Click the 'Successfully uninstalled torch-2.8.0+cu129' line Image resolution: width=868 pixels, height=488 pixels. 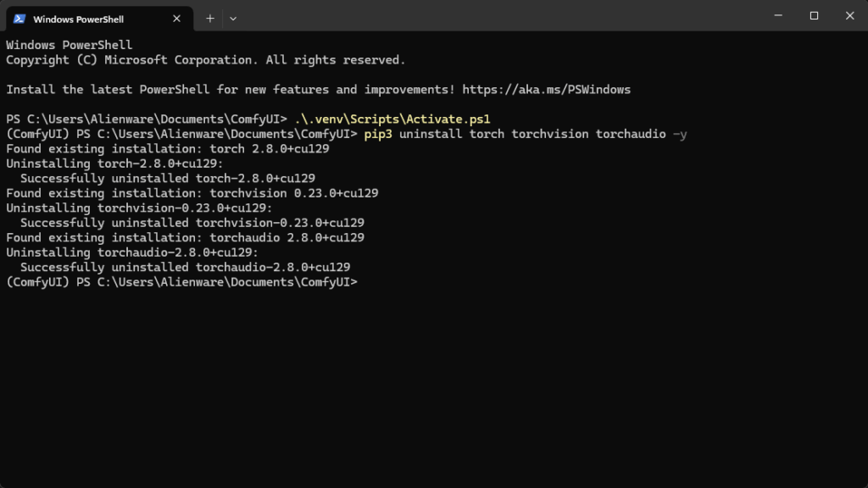[167, 178]
